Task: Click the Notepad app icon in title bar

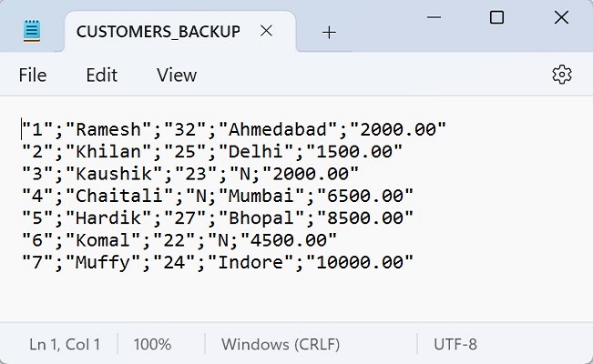Action: pos(33,31)
